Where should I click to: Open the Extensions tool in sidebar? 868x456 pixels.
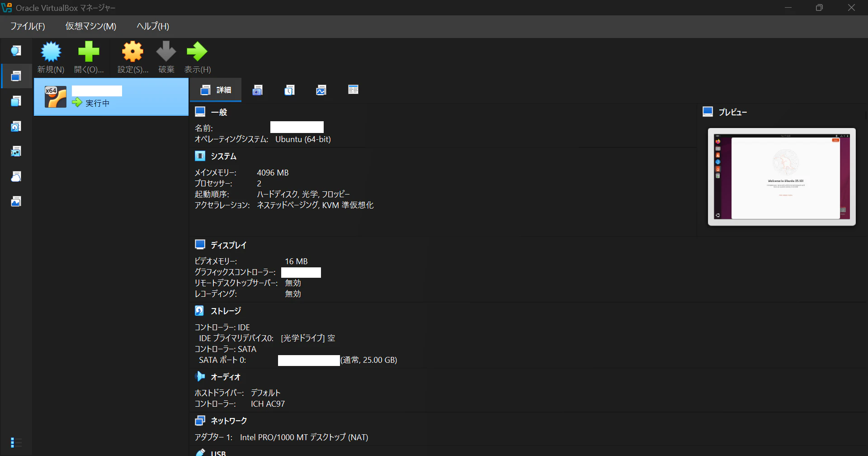click(x=16, y=101)
